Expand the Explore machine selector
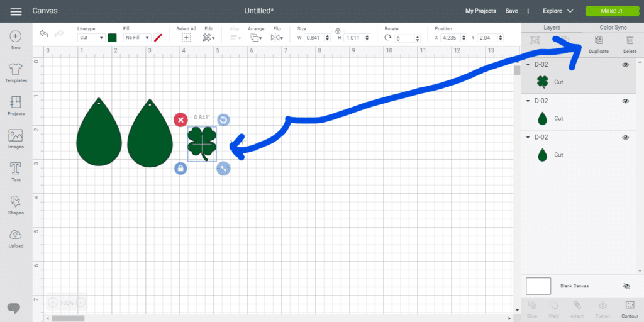644x322 pixels. [558, 11]
